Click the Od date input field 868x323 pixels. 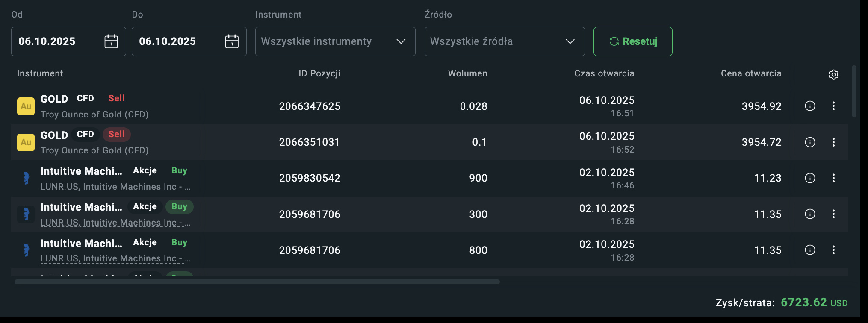pyautogui.click(x=56, y=41)
